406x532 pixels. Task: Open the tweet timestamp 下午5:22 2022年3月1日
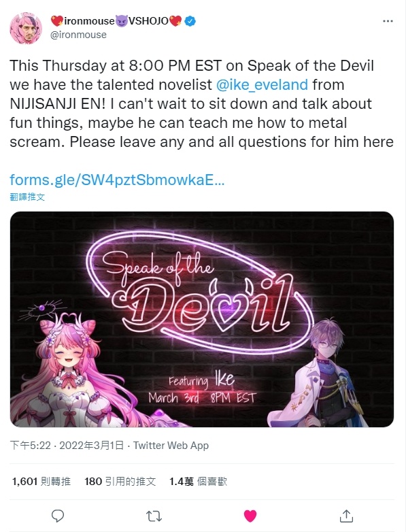tap(67, 446)
